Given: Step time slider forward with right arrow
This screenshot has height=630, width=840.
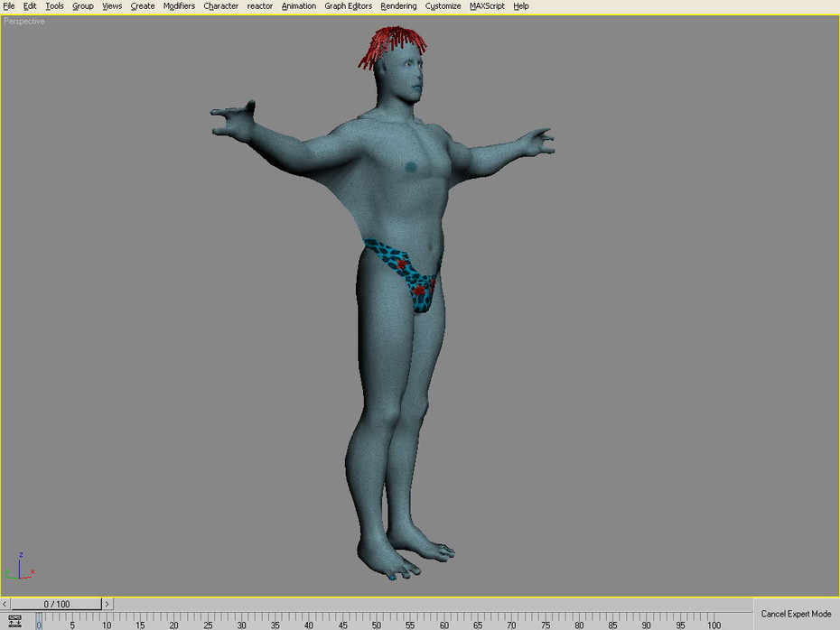Looking at the screenshot, I should point(107,604).
